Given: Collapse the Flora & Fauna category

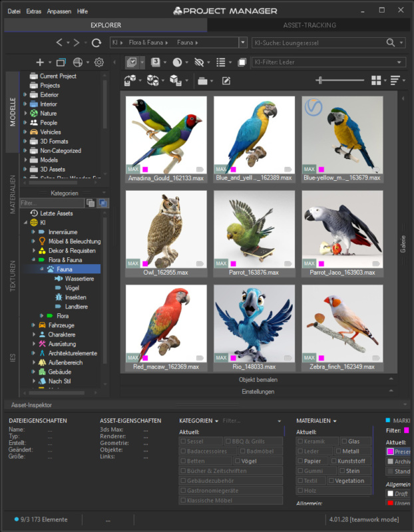Looking at the screenshot, I should click(x=33, y=260).
